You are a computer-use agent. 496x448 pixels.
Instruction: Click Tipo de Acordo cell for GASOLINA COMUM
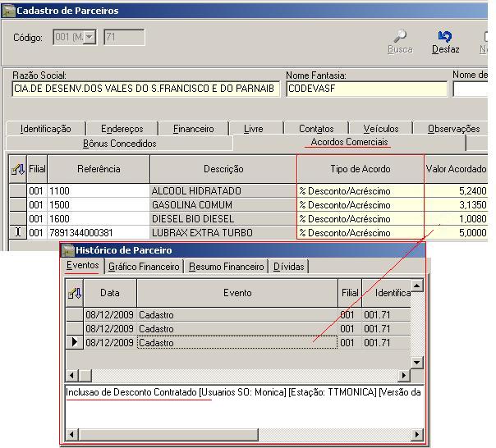(361, 205)
